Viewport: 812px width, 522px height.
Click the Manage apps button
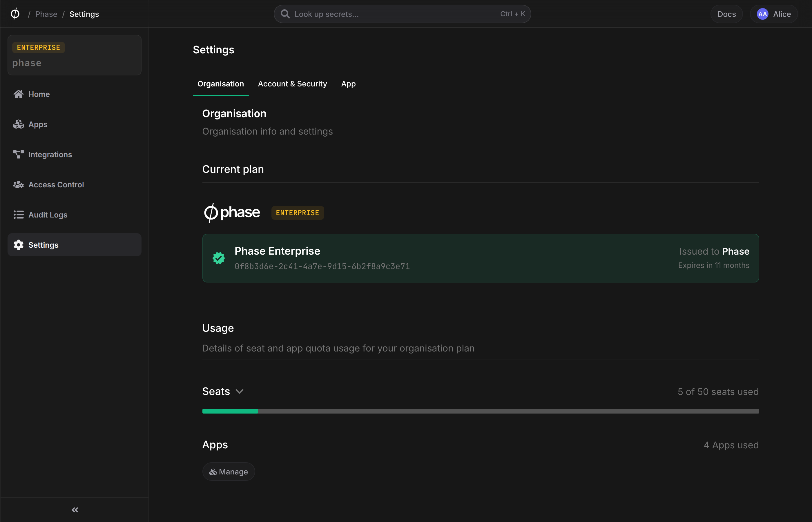(x=229, y=472)
